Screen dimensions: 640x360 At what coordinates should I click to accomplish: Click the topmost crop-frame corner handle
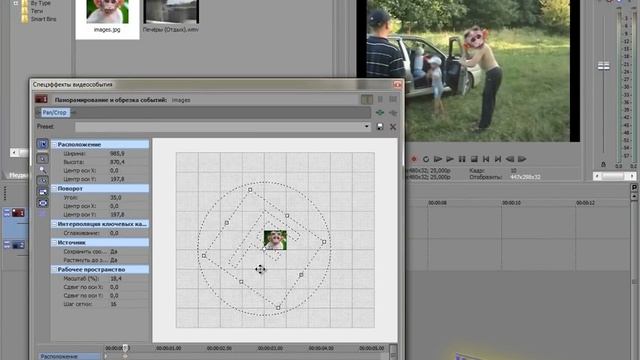tap(250, 190)
